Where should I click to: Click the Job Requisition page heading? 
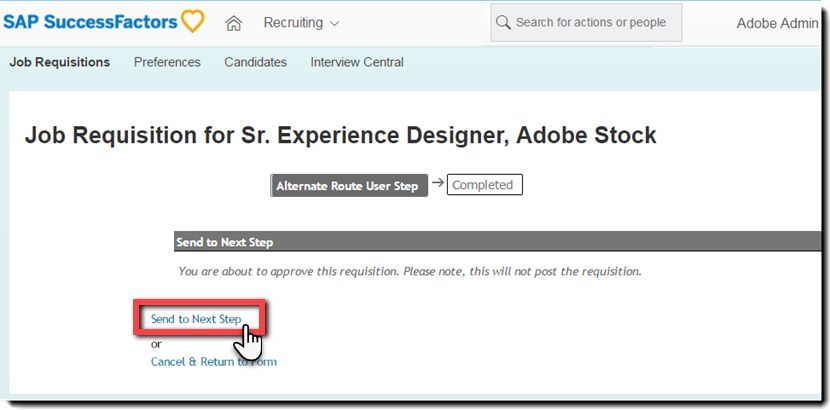pos(340,135)
